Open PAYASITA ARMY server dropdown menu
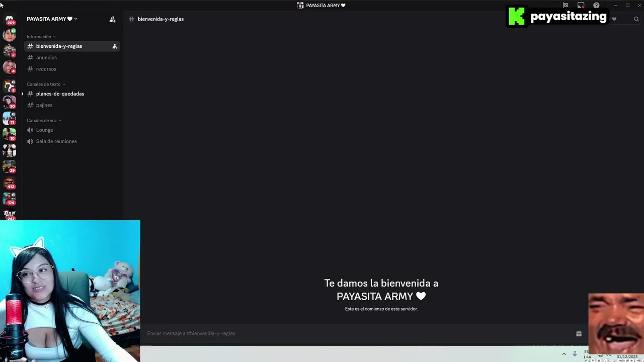Screen dimensions: 644x362 (52, 19)
